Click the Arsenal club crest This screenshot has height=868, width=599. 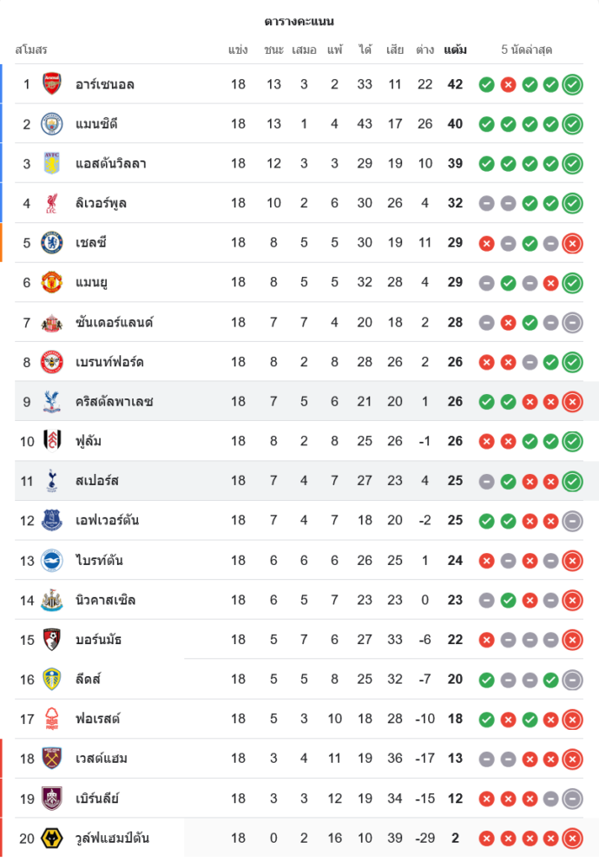pos(52,84)
